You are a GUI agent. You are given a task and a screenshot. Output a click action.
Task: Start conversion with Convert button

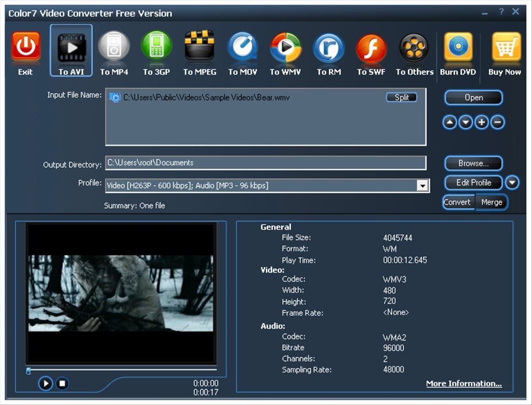458,202
